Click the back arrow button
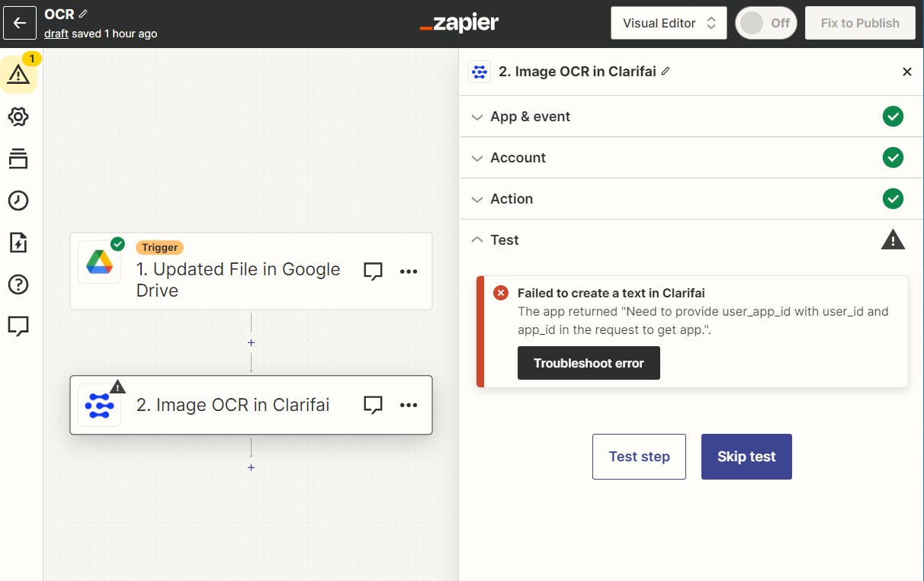924x581 pixels. pos(20,23)
